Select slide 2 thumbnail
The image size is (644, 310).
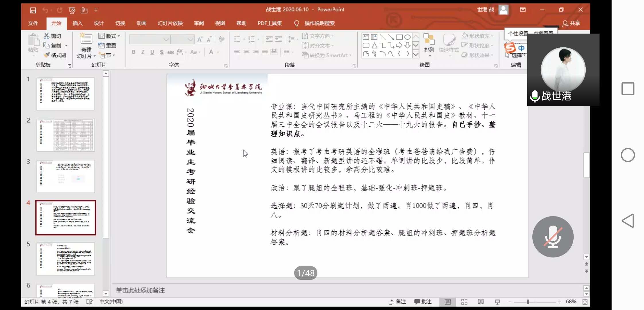point(65,135)
